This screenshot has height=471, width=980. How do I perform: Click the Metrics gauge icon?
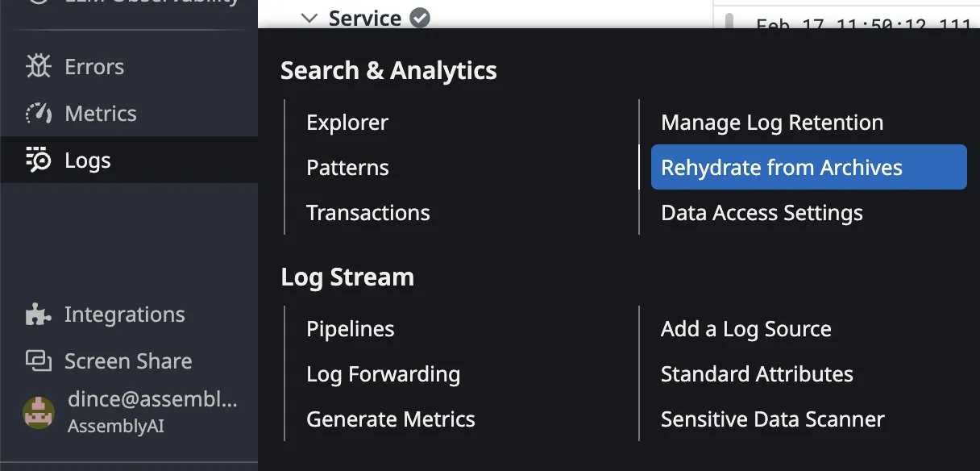38,114
